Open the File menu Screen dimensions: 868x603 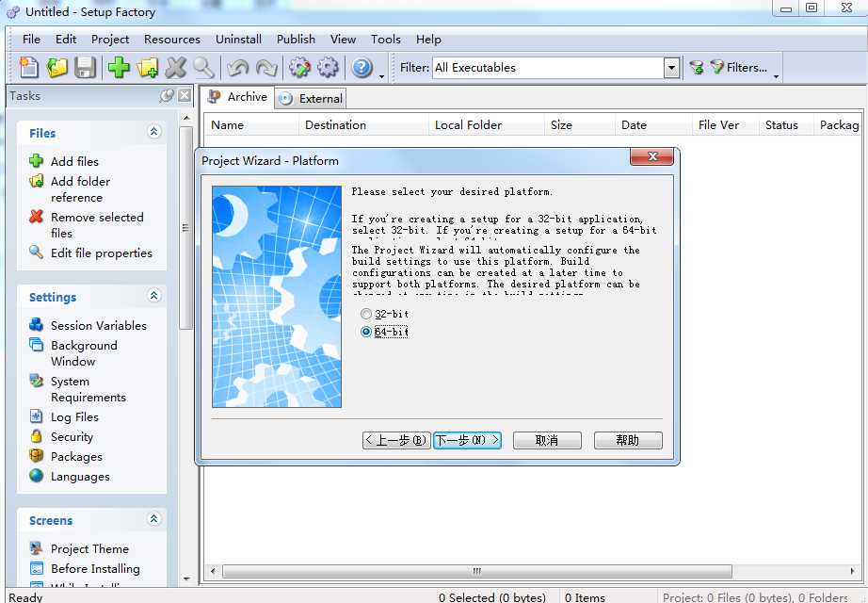tap(31, 40)
